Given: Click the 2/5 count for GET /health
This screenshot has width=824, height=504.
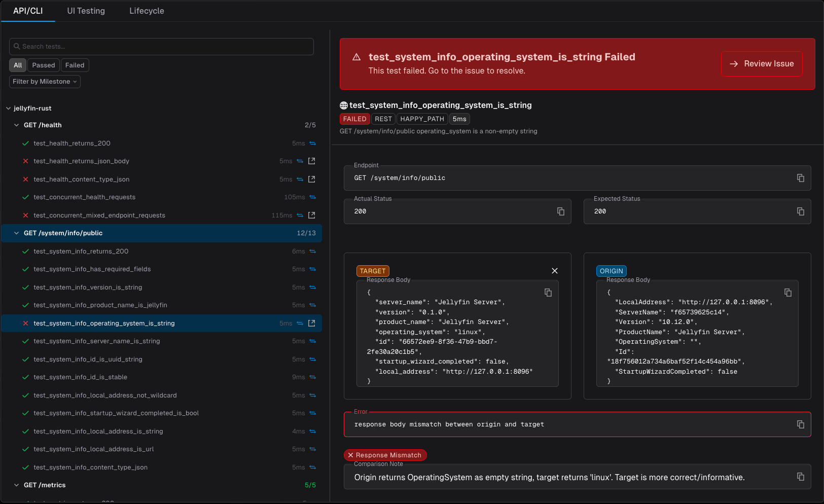Looking at the screenshot, I should tap(310, 125).
